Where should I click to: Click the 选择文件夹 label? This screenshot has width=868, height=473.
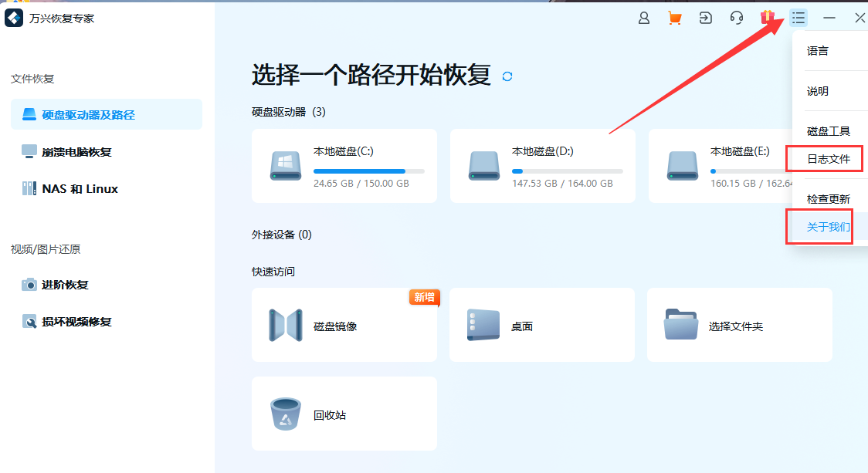pos(736,326)
